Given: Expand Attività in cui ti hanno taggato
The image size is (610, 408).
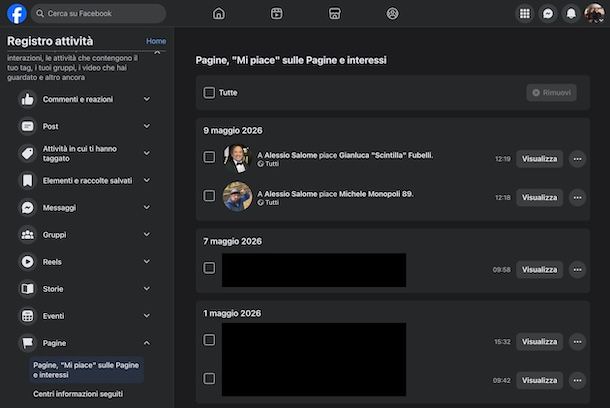Looking at the screenshot, I should [147, 153].
